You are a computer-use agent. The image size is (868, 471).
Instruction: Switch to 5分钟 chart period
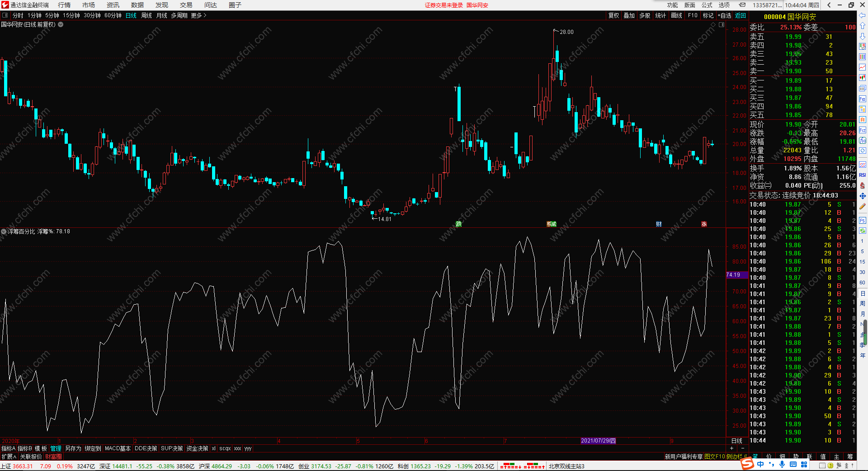click(52, 15)
